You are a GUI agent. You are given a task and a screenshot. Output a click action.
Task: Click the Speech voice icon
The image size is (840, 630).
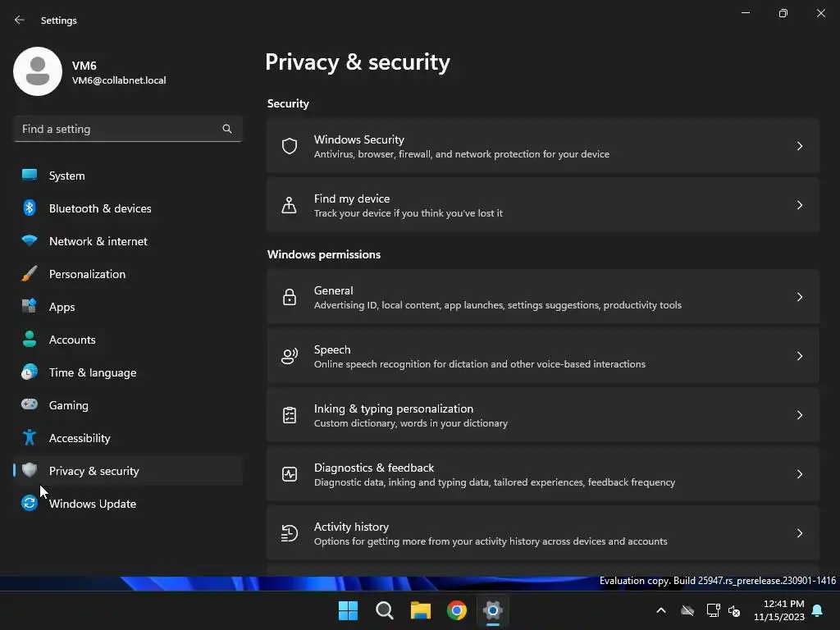point(290,356)
